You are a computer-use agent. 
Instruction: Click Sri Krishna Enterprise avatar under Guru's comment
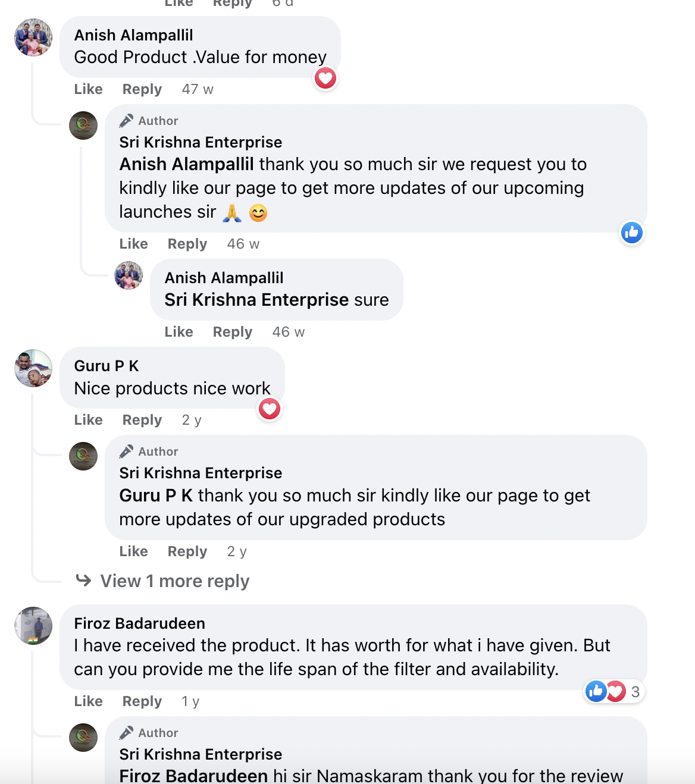point(83,456)
